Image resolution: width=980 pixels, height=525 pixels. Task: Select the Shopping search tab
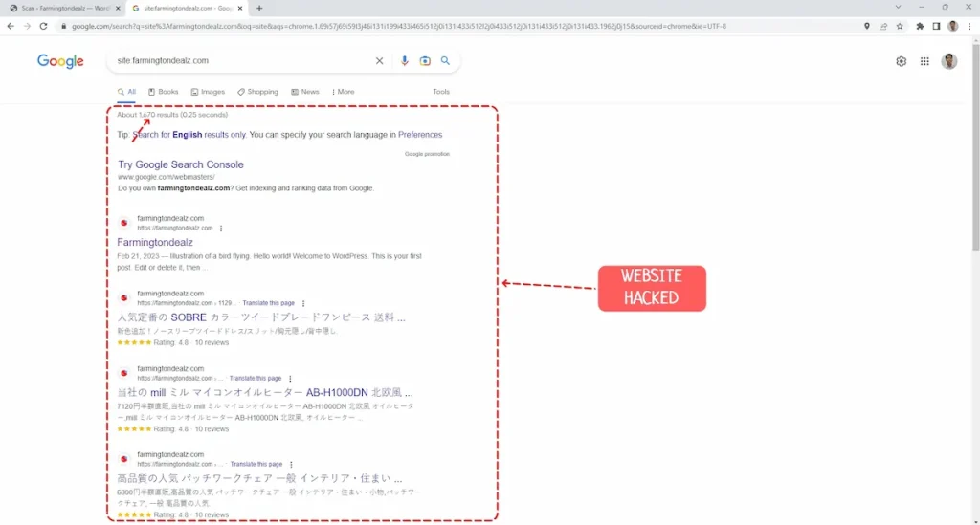click(x=257, y=92)
